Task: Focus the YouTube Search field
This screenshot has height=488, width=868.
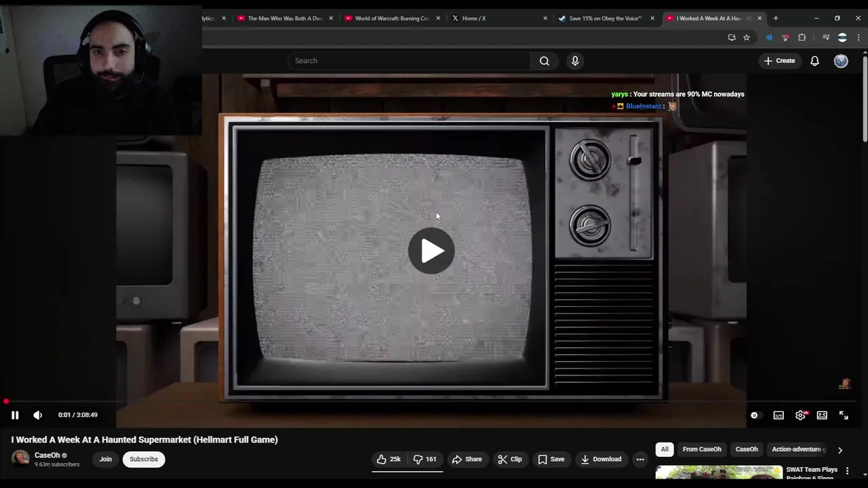Action: (409, 61)
